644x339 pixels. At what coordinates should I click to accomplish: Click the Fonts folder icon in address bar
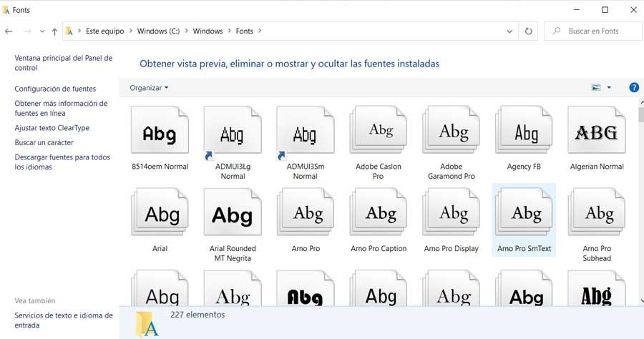[69, 31]
